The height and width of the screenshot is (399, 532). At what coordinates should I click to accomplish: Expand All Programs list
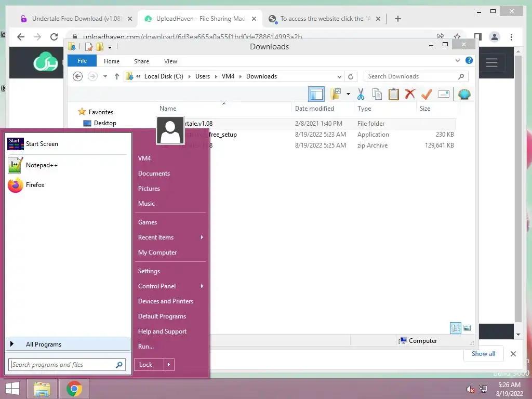[68, 344]
